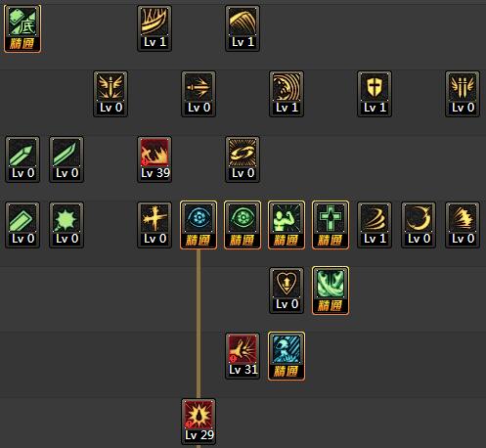486x448 pixels.
Task: Select the heart with arrow skill icon
Action: point(287,291)
